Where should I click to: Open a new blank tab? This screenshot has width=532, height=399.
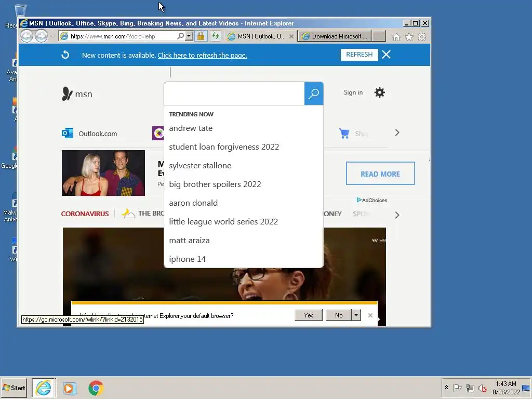[x=379, y=36]
